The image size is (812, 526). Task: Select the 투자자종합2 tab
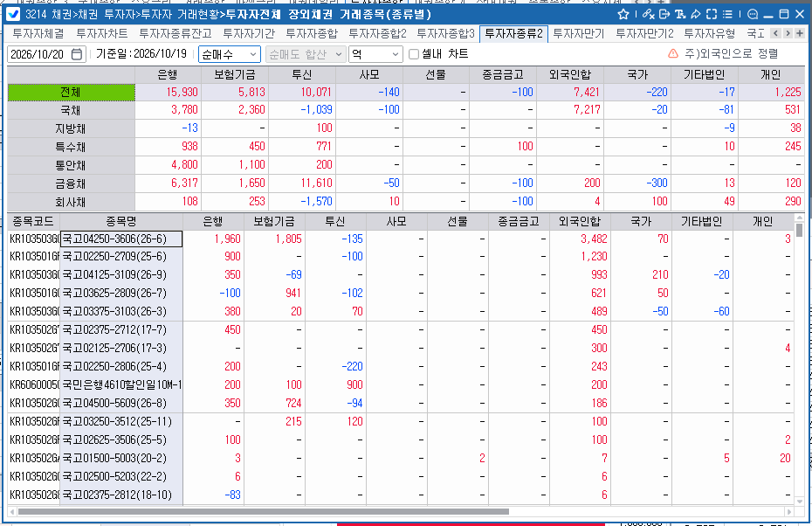pyautogui.click(x=377, y=34)
